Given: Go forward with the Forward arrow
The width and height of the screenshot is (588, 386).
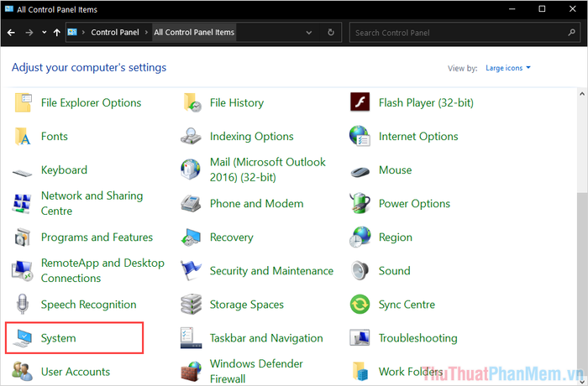Looking at the screenshot, I should point(29,33).
